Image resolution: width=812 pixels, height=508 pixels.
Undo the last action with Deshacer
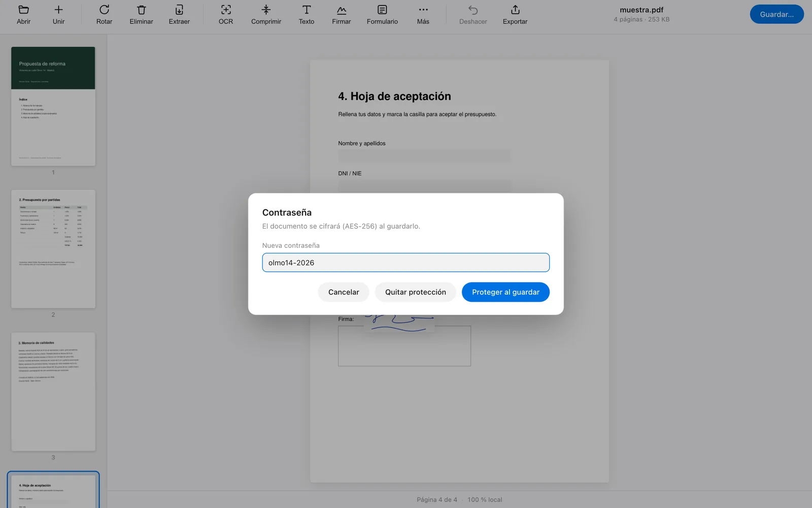pyautogui.click(x=473, y=15)
